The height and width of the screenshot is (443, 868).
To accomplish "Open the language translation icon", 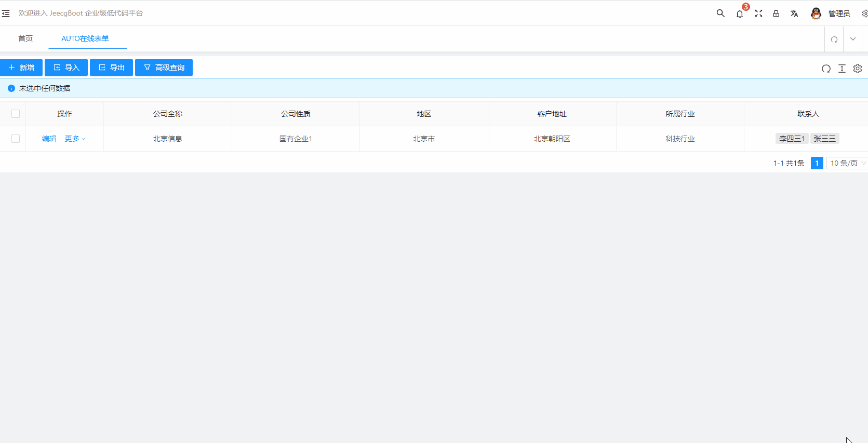I will (x=794, y=14).
